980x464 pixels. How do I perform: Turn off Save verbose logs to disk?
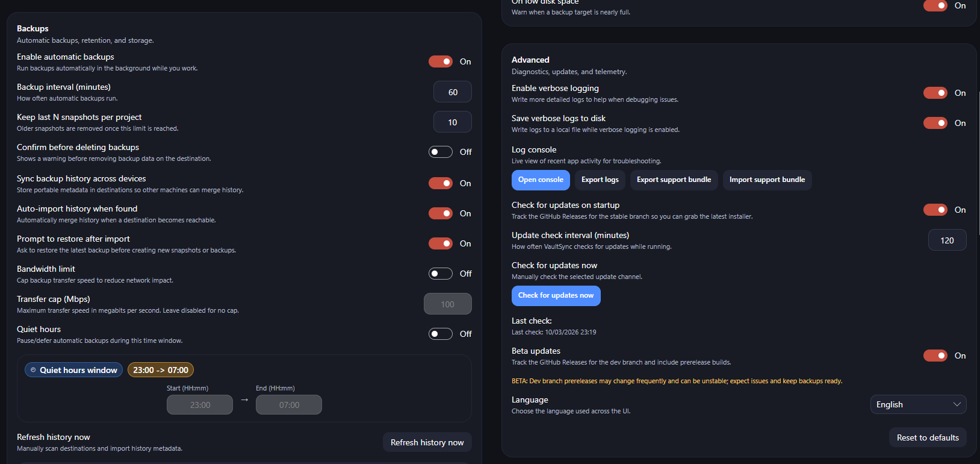pos(935,122)
